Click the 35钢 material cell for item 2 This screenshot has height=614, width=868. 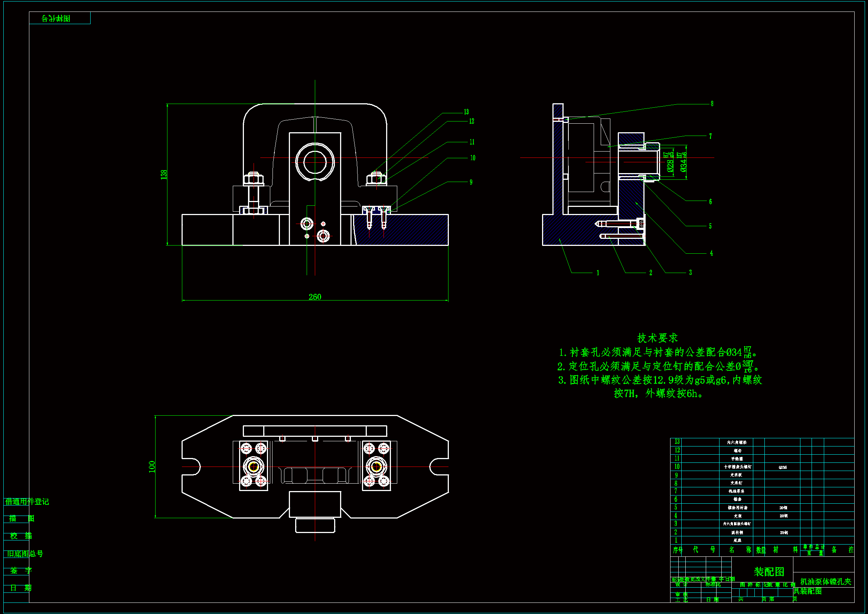784,532
